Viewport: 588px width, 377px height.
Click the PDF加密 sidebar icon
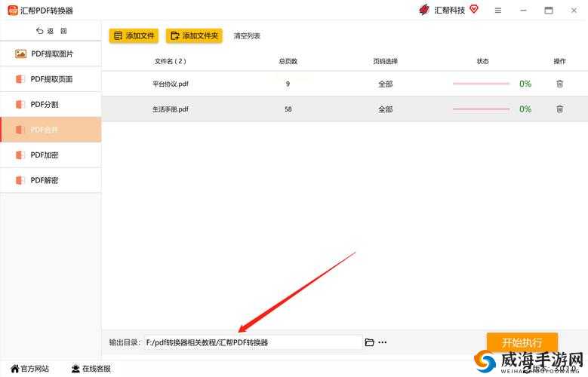click(x=20, y=155)
